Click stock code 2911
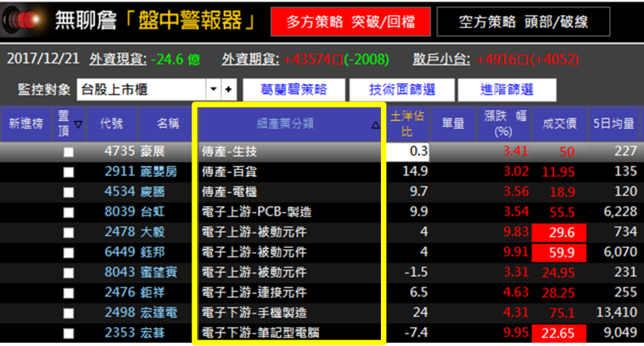Viewport: 644px width, 346px height. 119,171
